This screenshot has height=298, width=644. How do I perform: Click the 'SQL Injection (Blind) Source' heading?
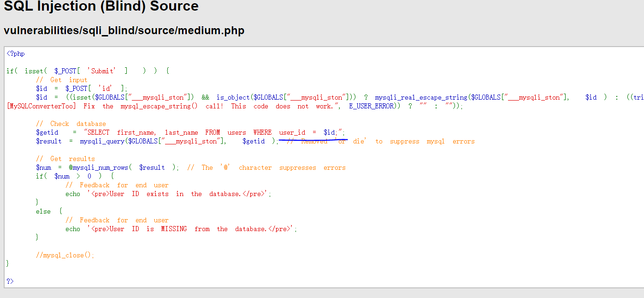tap(101, 6)
